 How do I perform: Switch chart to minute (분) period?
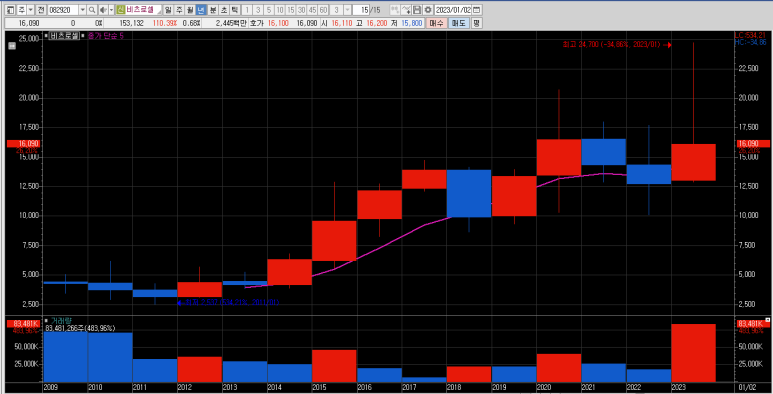[x=213, y=10]
